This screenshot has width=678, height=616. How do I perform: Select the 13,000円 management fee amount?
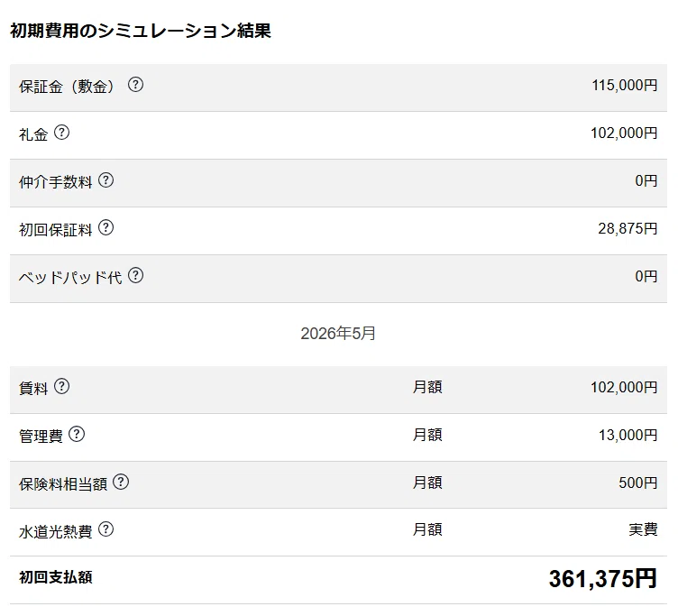coord(628,435)
